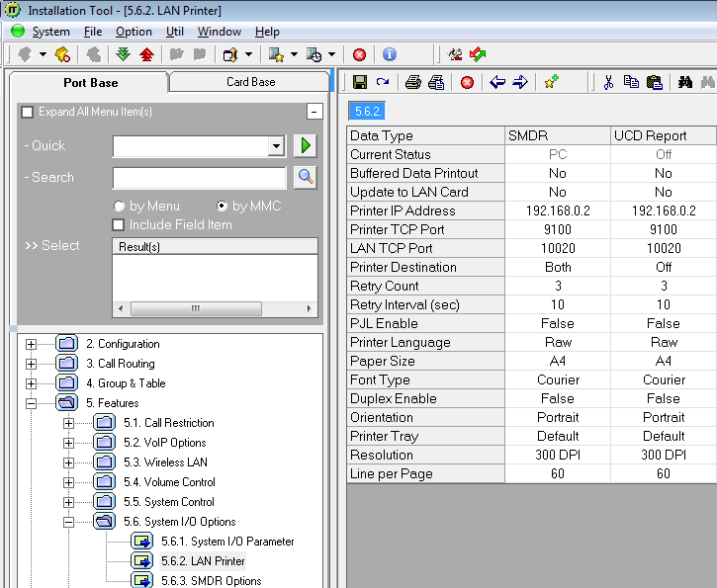Select 5.6.1. System I/O Parameter item
The width and height of the screenshot is (717, 588).
(x=227, y=542)
